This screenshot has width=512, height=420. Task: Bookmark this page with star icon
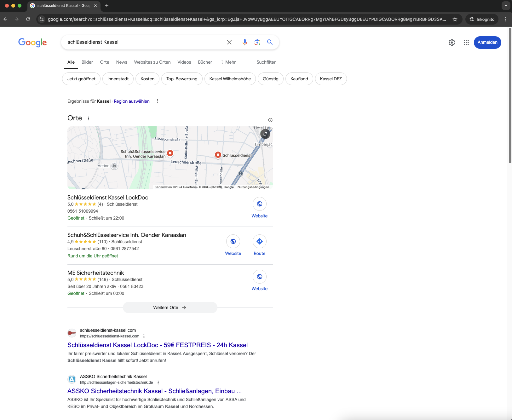pos(455,19)
